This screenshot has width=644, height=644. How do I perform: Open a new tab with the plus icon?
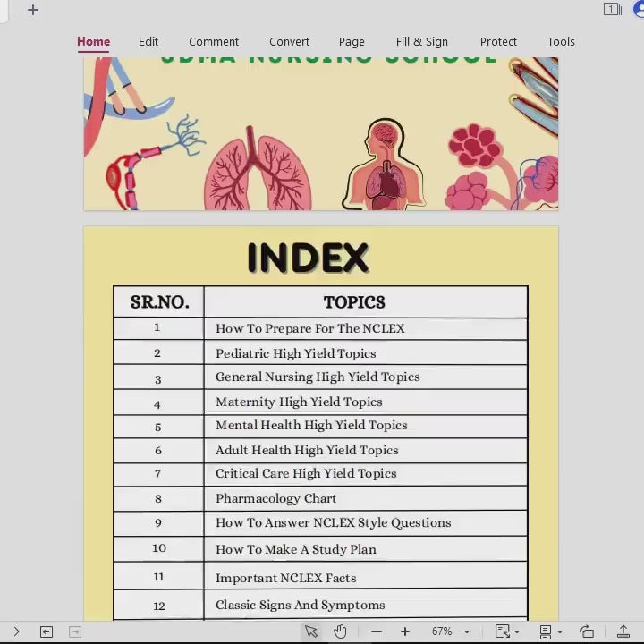33,10
